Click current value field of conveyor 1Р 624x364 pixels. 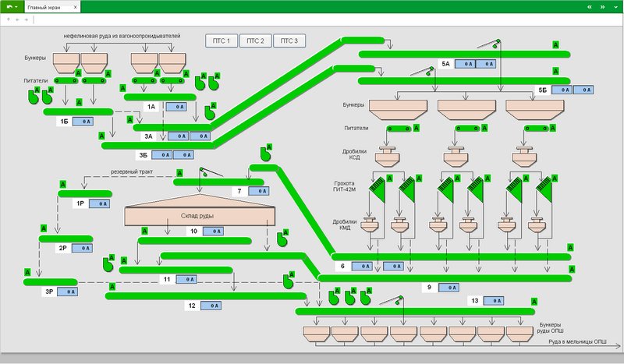(x=99, y=203)
